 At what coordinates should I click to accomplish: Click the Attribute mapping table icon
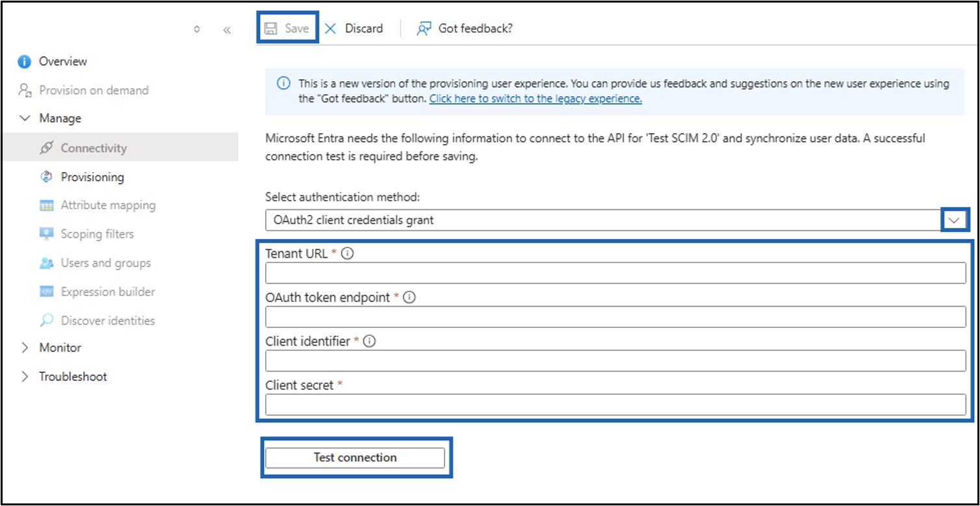[x=46, y=205]
